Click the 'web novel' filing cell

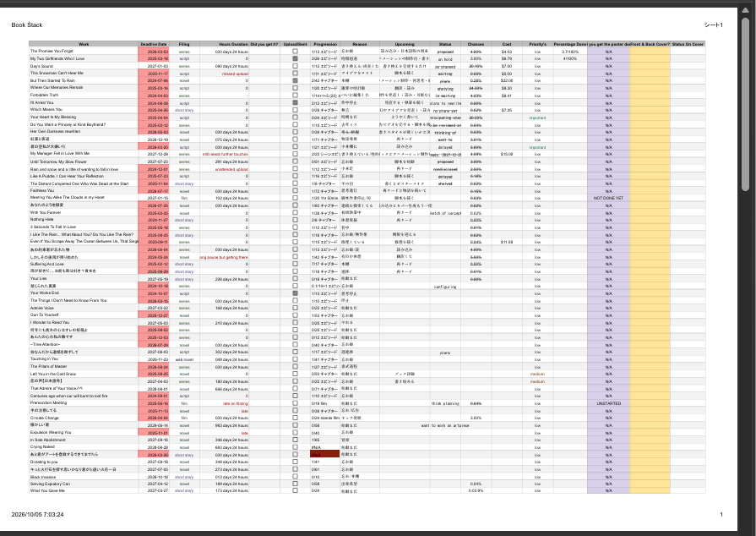[184, 359]
